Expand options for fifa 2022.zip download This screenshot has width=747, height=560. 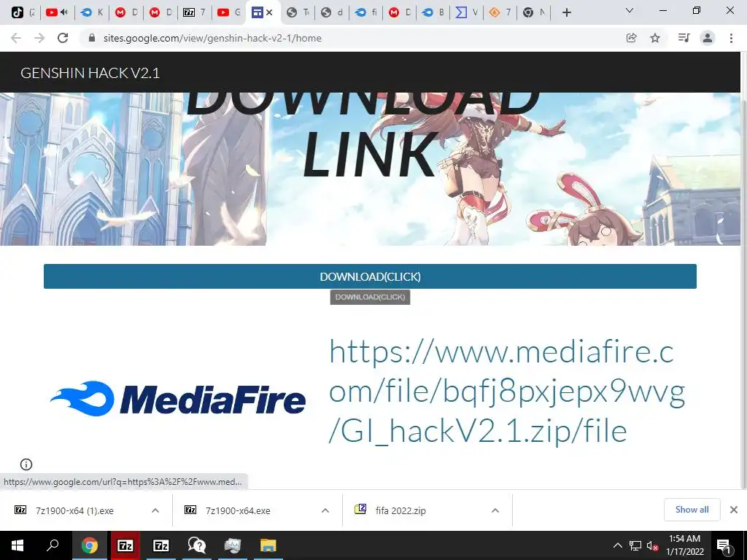(495, 510)
